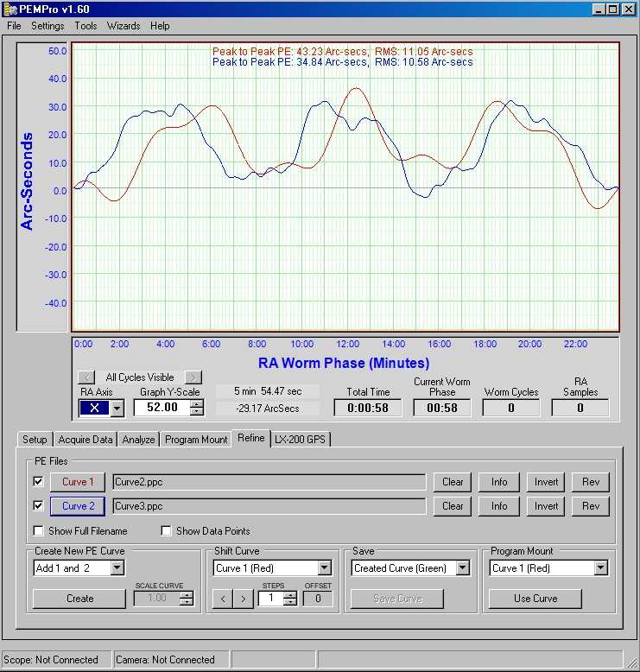Click next cycle arrow beside All Cycles Visible
Viewport: 640px width, 672px height.
tap(193, 377)
